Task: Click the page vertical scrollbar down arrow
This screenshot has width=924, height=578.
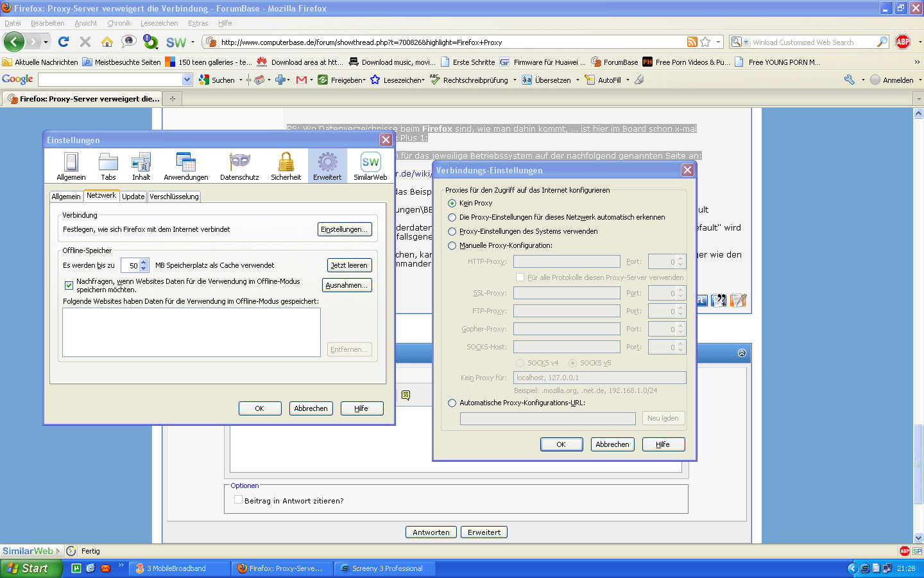Action: (x=918, y=538)
